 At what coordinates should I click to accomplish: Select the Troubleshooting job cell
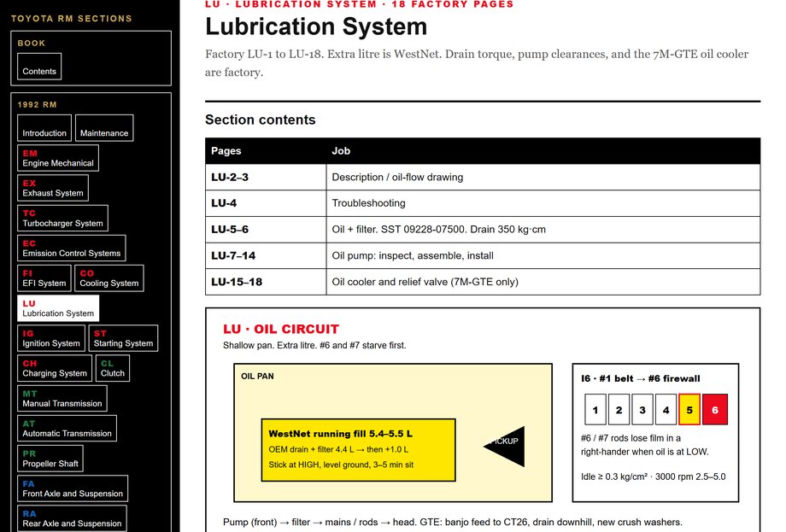[543, 203]
